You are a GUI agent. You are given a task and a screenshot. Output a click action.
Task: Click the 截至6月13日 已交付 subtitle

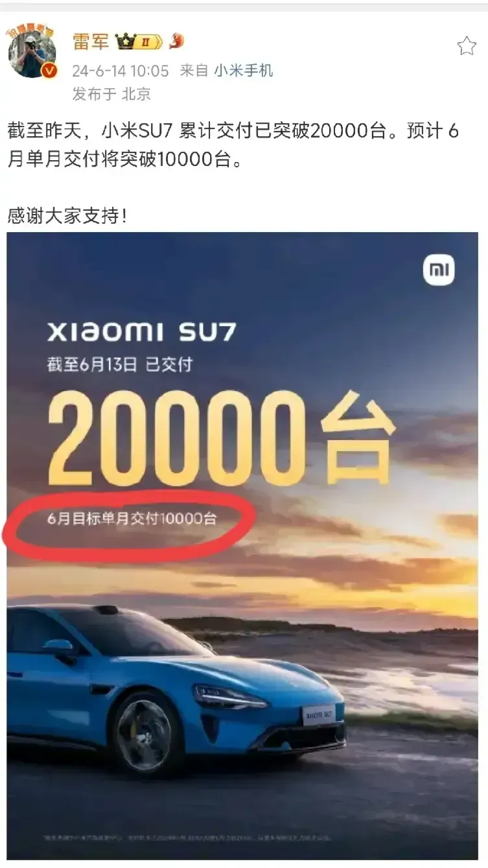(x=120, y=365)
